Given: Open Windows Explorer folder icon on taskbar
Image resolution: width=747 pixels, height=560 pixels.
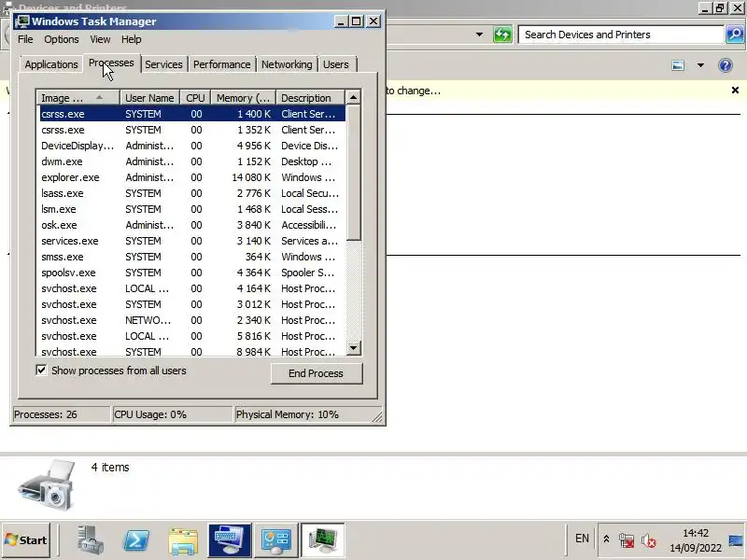Looking at the screenshot, I should click(183, 540).
